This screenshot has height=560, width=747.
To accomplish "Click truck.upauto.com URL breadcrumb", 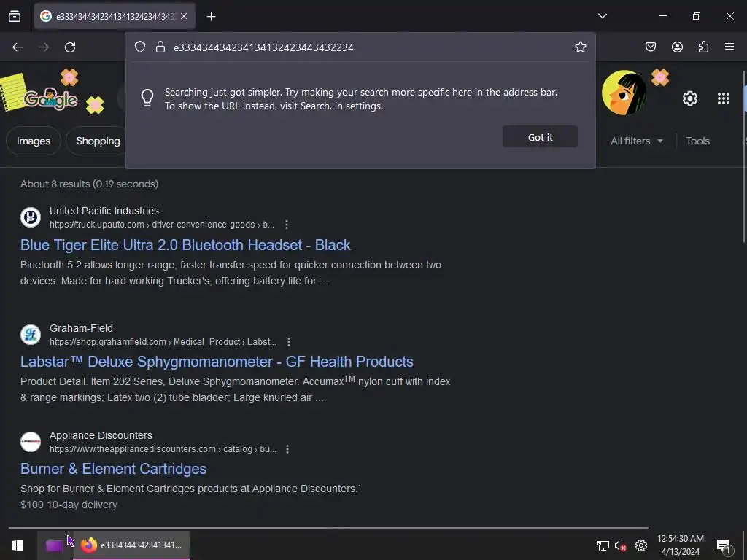I will point(161,225).
